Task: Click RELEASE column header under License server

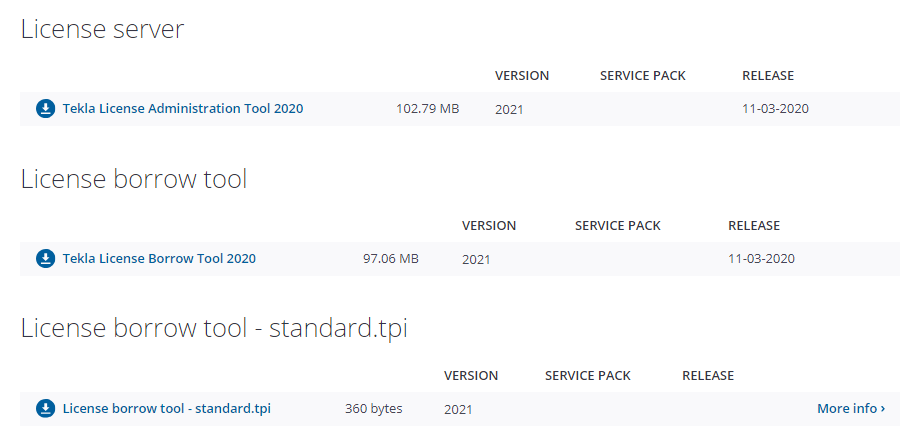Action: coord(767,76)
